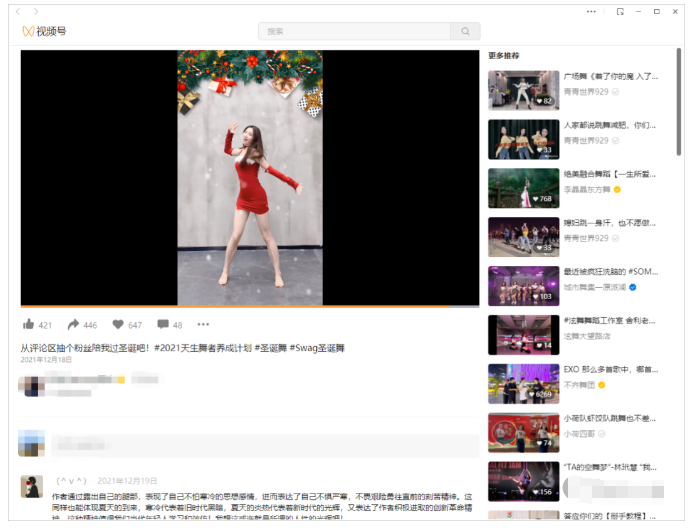This screenshot has height=528, width=697.
Task: Click the share arrow icon
Action: [x=73, y=325]
